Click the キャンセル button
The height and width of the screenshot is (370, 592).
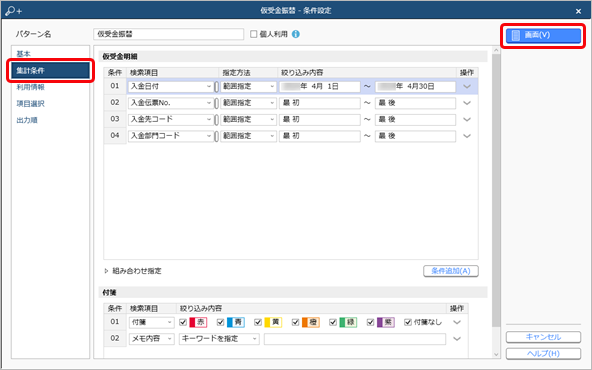pos(543,337)
